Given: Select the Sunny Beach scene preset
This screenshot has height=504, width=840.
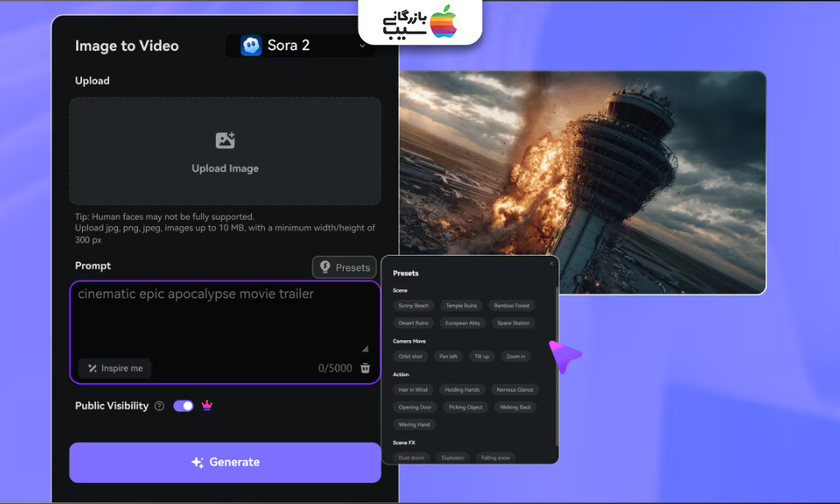Looking at the screenshot, I should pos(413,306).
